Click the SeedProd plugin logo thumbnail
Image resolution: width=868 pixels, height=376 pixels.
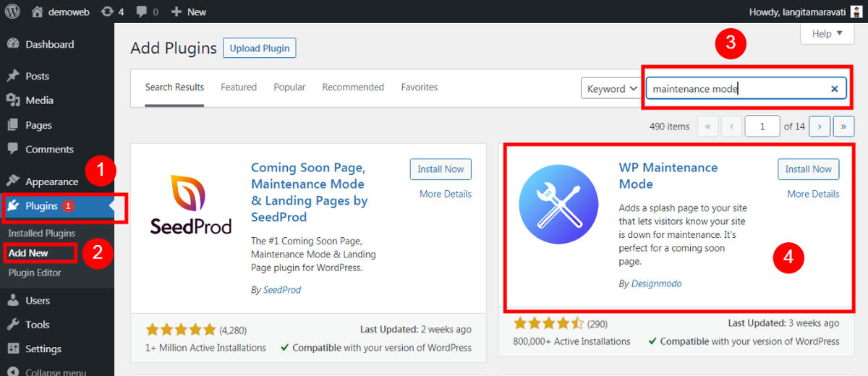[x=191, y=204]
